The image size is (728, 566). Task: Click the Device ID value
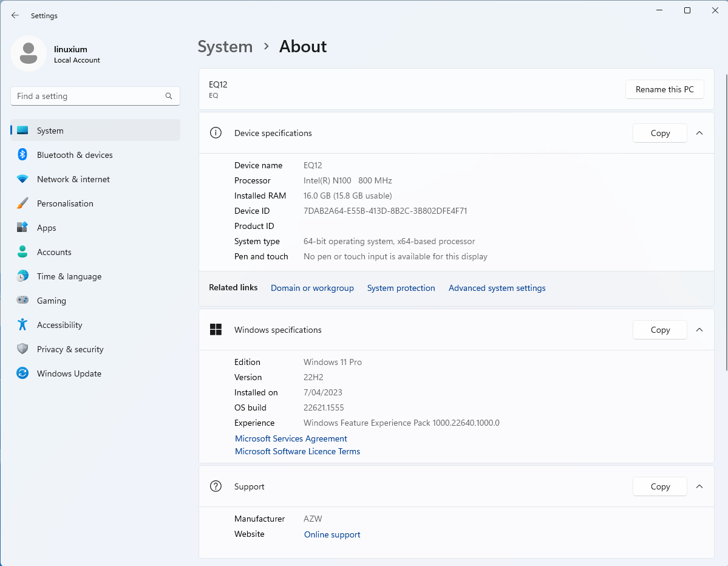click(x=385, y=211)
